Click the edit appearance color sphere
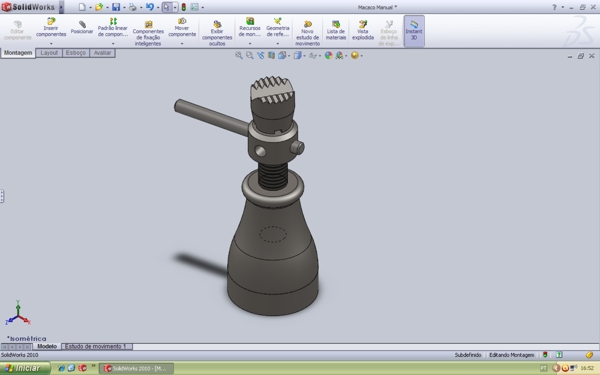The height and width of the screenshot is (375, 600). [x=328, y=55]
